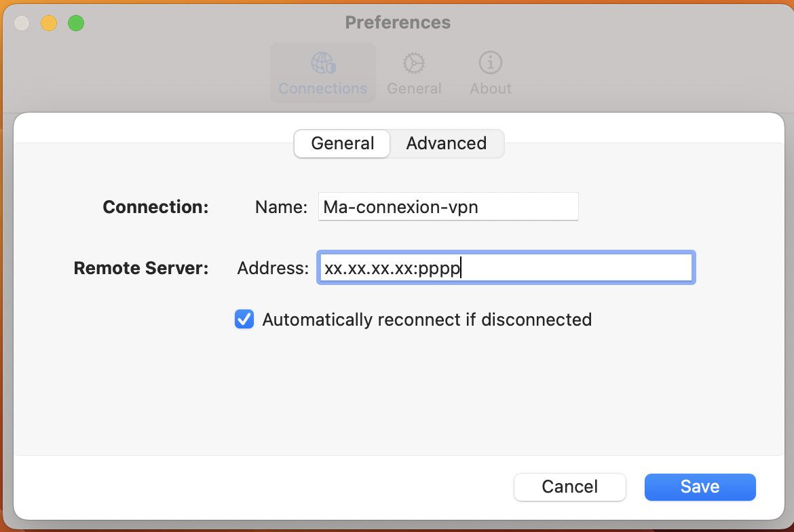This screenshot has height=532, width=794.
Task: Enable Automatically reconnect if disconnected checkbox
Action: click(244, 319)
